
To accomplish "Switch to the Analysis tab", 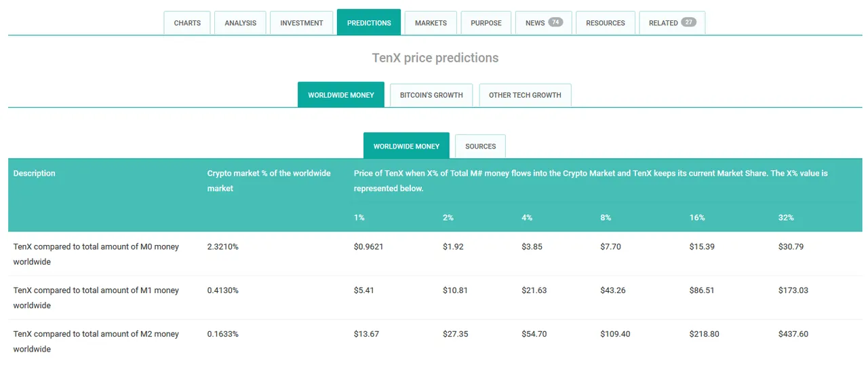I will coord(241,22).
